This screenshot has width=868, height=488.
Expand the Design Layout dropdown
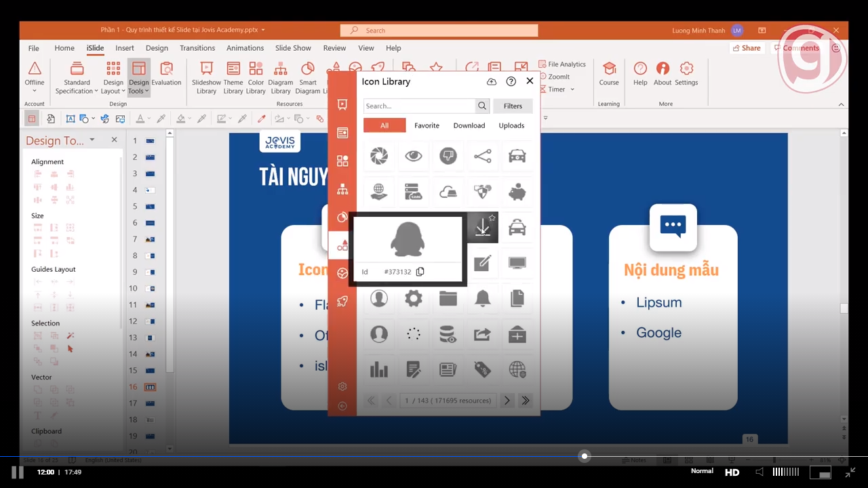pos(113,78)
